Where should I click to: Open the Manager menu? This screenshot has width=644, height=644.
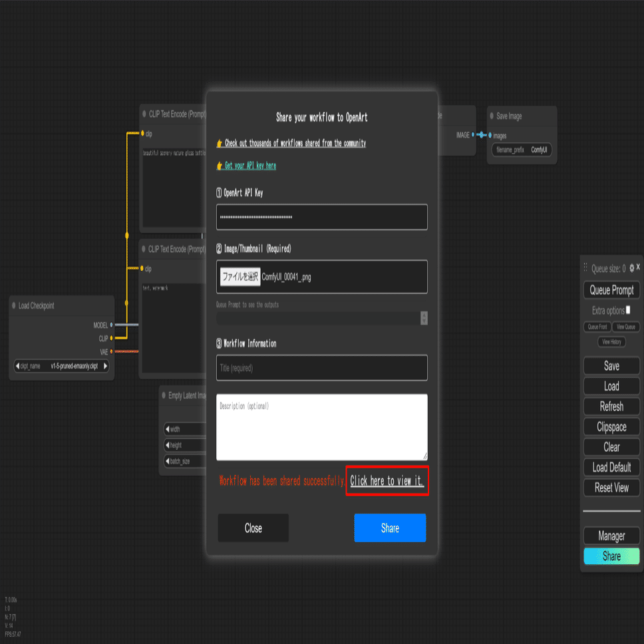(611, 536)
